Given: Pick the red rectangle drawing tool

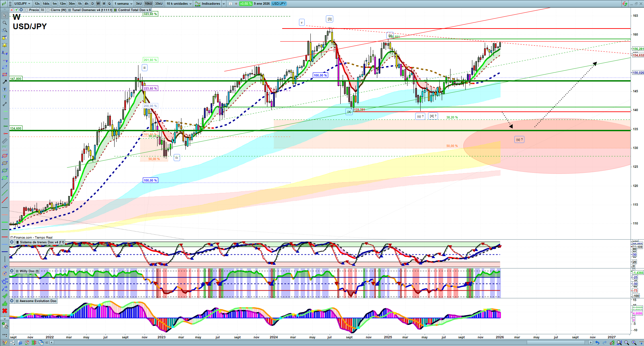Looking at the screenshot, I should coord(5,75).
